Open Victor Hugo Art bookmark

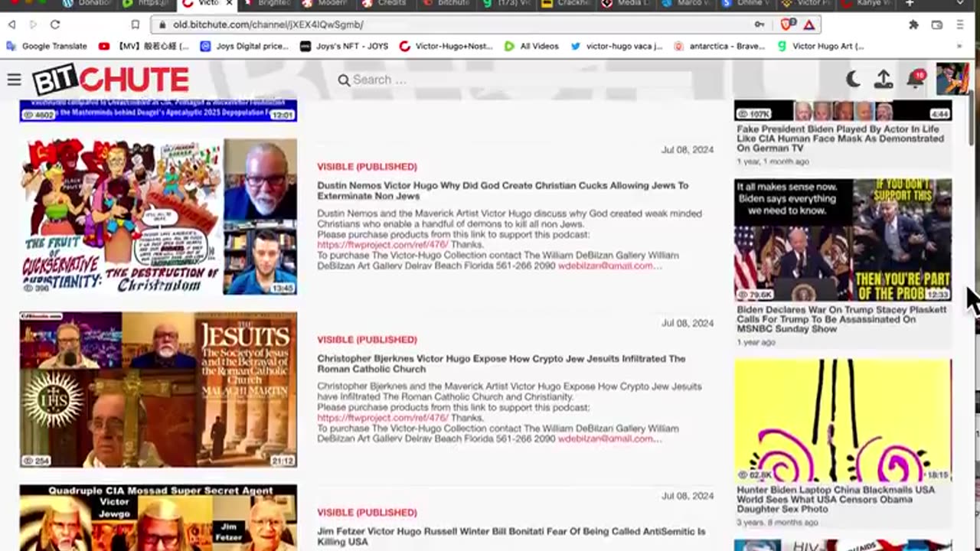820,46
